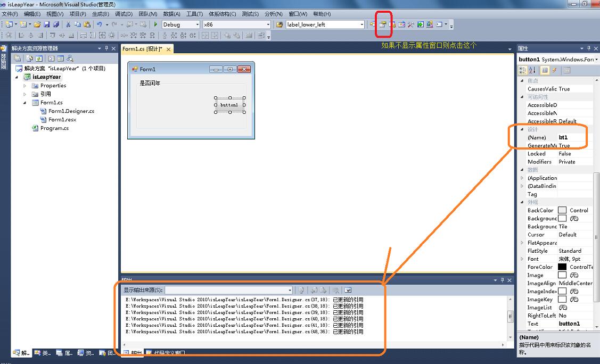This screenshot has width=600, height=364.
Task: Click the Start Page green arrow icon
Action: point(420,24)
